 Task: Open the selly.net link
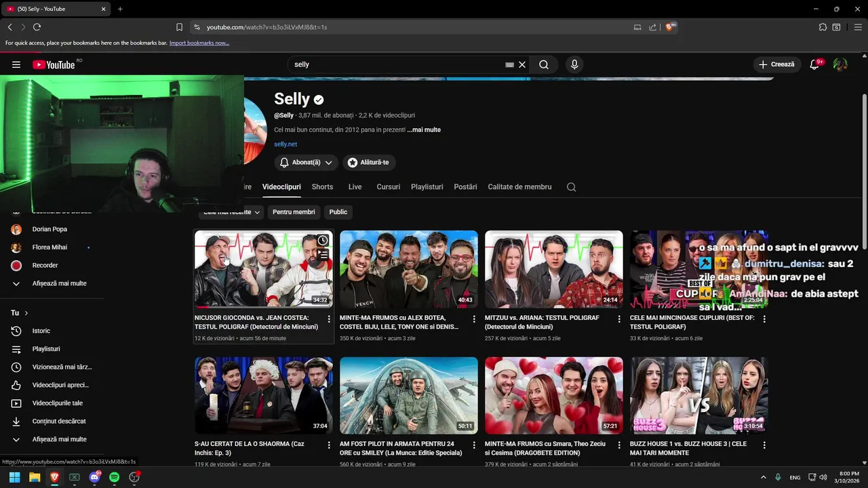point(285,144)
